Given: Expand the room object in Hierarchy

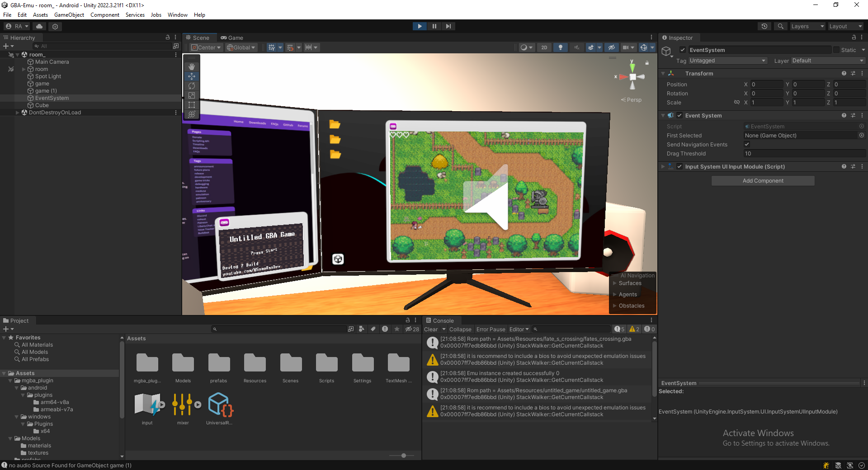Looking at the screenshot, I should click(24, 69).
